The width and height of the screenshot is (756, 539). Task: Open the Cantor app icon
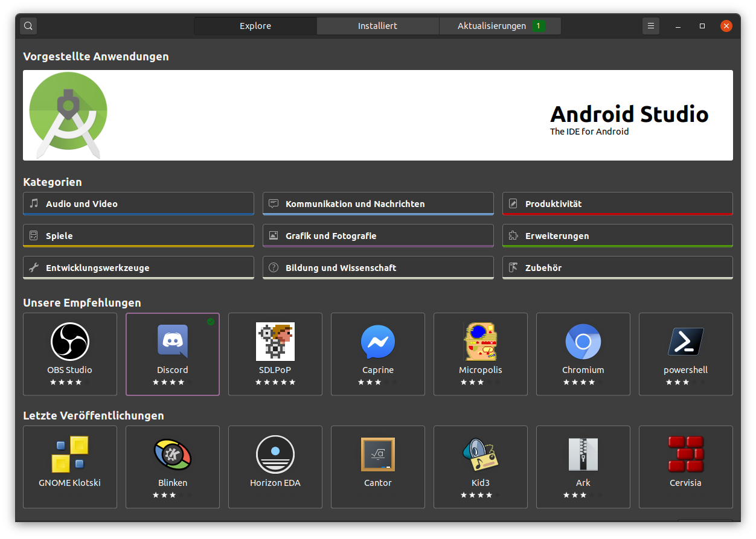click(x=378, y=454)
